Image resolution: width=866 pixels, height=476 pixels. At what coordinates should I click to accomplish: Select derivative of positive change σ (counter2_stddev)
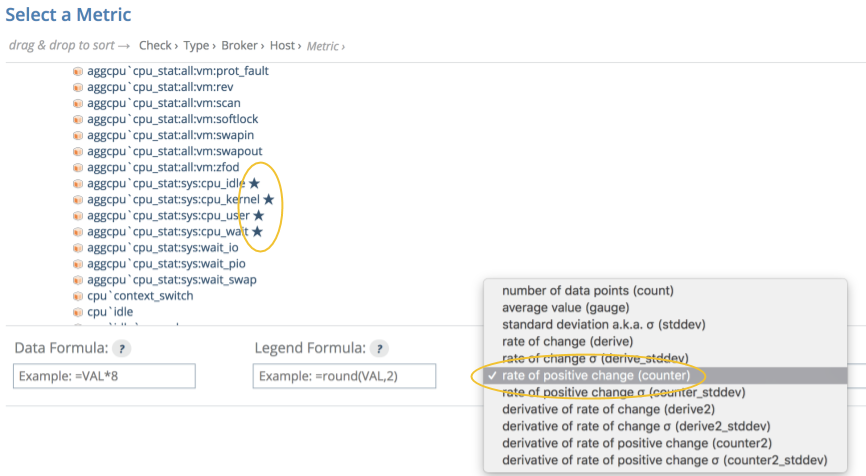pyautogui.click(x=665, y=461)
